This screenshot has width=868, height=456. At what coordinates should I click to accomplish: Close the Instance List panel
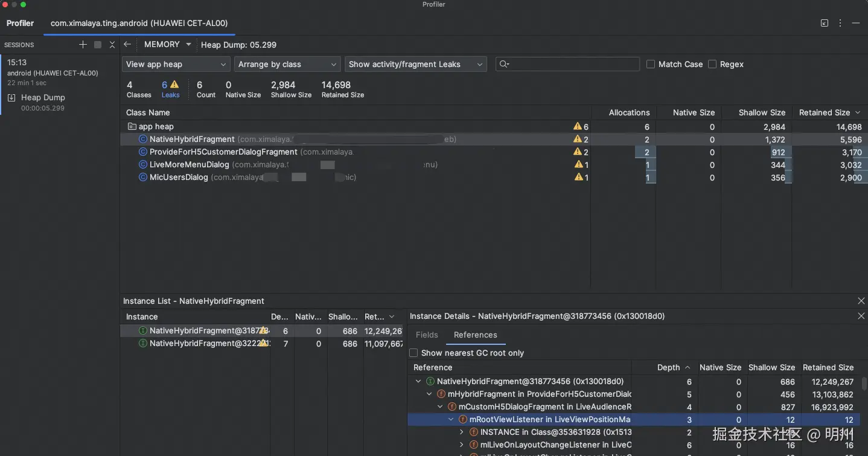pos(861,301)
